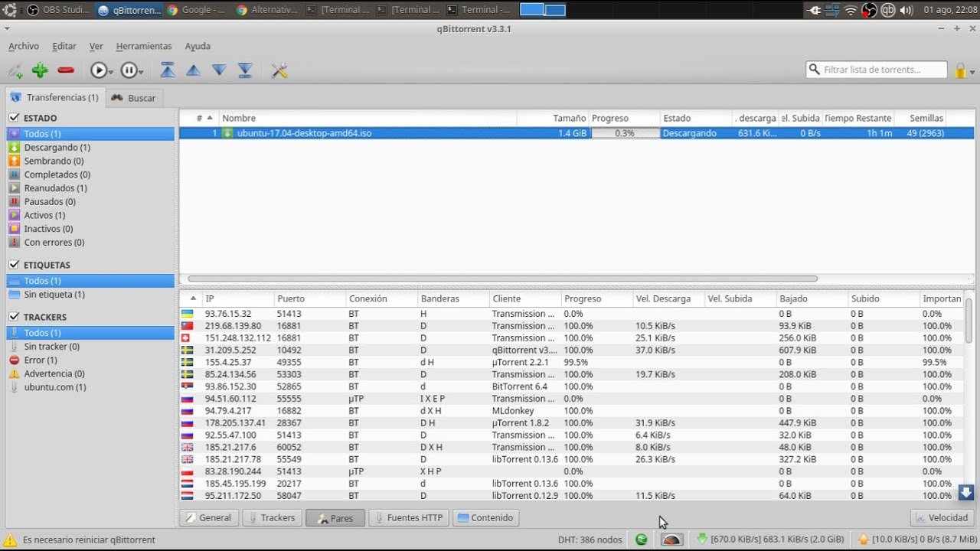Switch to the Buscar tab

click(x=133, y=97)
